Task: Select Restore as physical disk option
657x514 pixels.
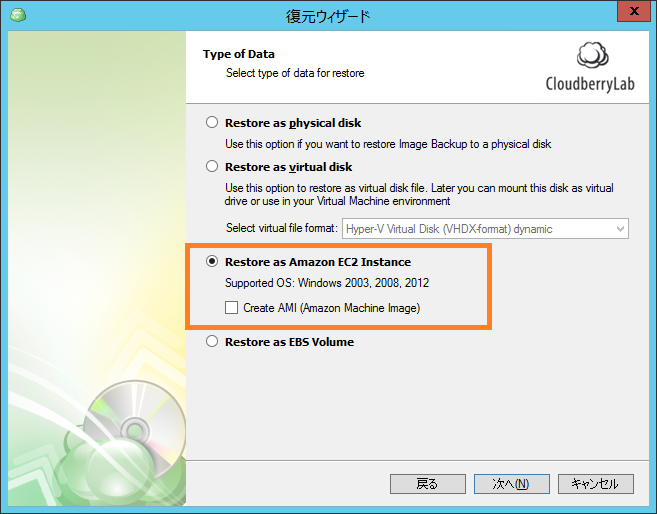Action: click(x=212, y=122)
